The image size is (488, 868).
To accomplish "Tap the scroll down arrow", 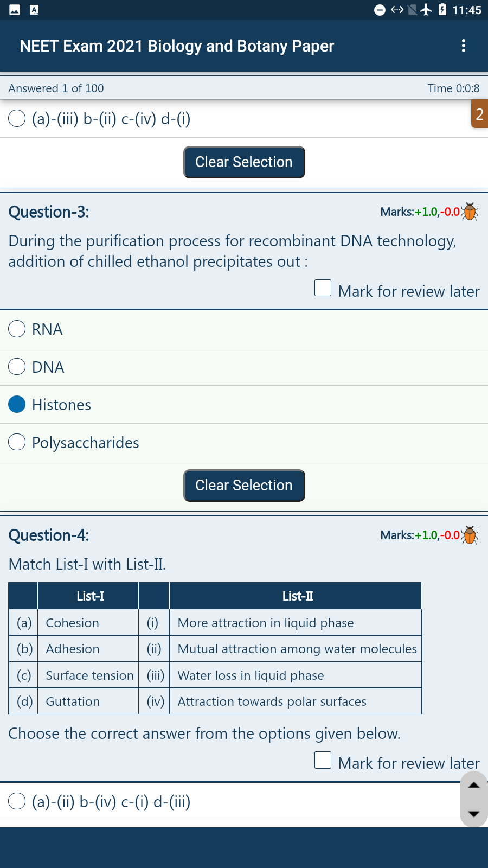I will click(x=474, y=814).
